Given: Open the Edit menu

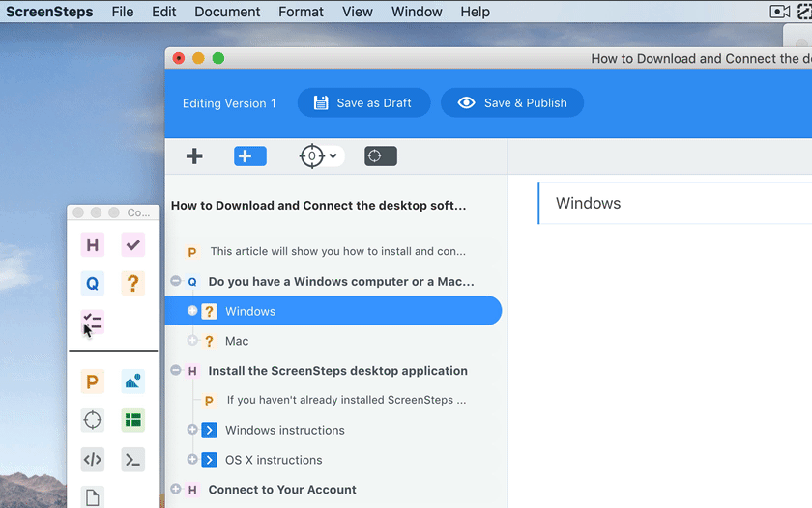Looking at the screenshot, I should coord(163,12).
